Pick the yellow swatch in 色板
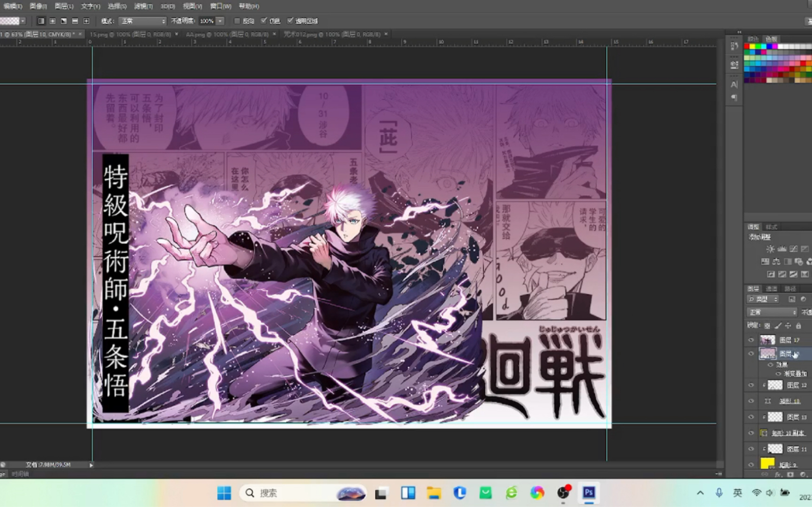 pyautogui.click(x=752, y=46)
